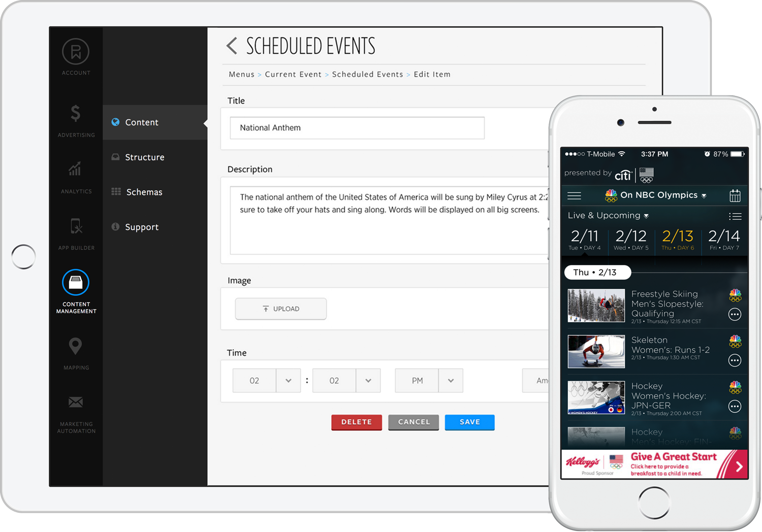
Task: Open Marketing Automation envelope icon
Action: pos(76,403)
